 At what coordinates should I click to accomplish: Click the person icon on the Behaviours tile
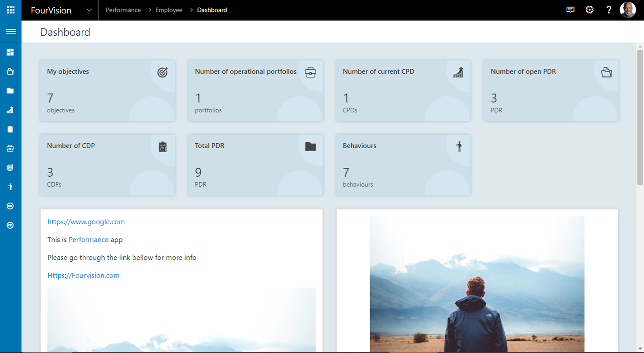pos(459,146)
